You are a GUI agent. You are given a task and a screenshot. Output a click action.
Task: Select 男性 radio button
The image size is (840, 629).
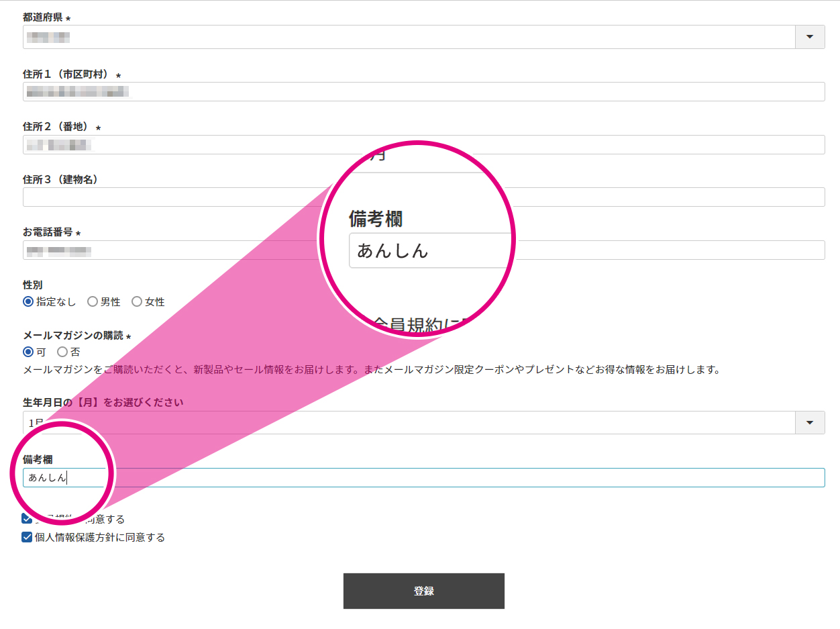pyautogui.click(x=93, y=302)
